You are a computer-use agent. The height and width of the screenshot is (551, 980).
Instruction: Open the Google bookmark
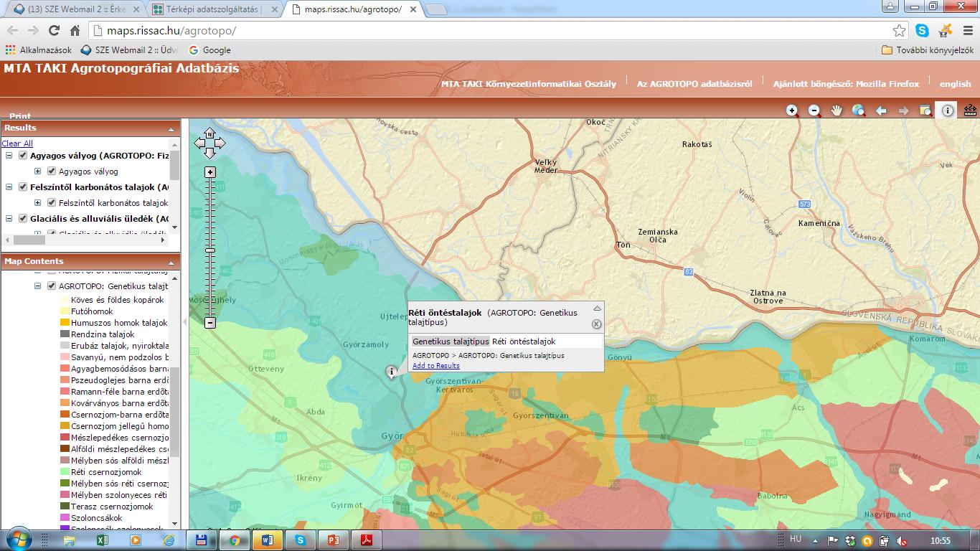209,50
